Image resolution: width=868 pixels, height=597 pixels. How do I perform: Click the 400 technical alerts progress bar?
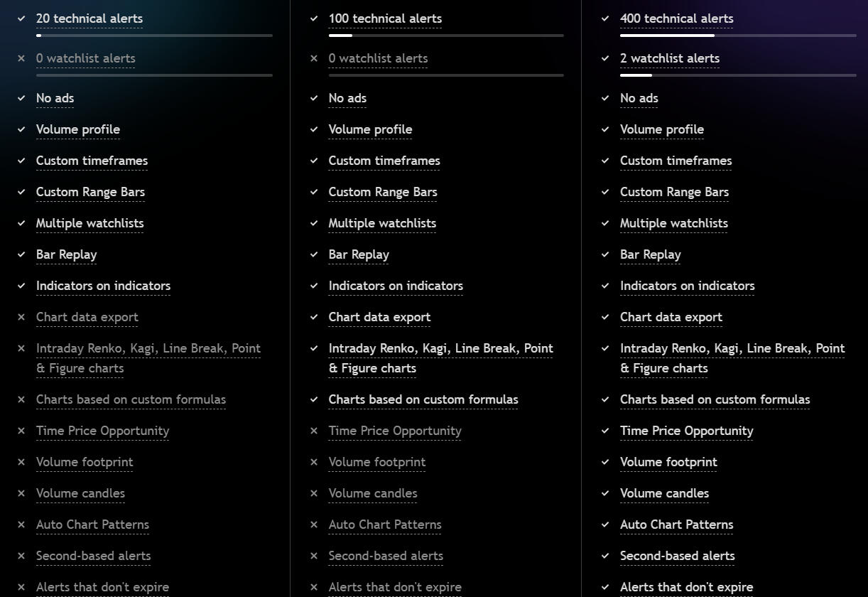(737, 35)
